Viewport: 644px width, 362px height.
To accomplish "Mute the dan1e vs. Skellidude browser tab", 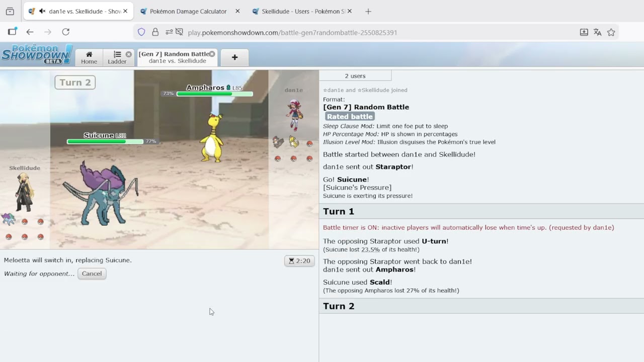I will click(x=43, y=11).
